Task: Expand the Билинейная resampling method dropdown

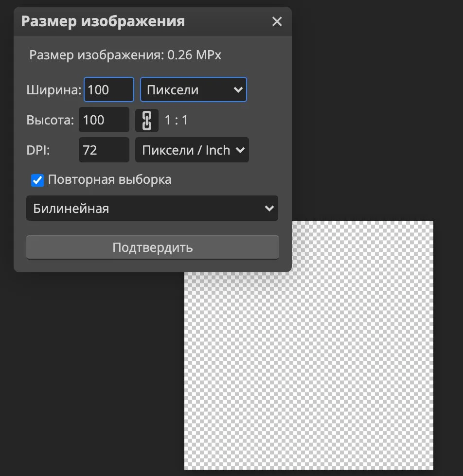Action: tap(152, 208)
